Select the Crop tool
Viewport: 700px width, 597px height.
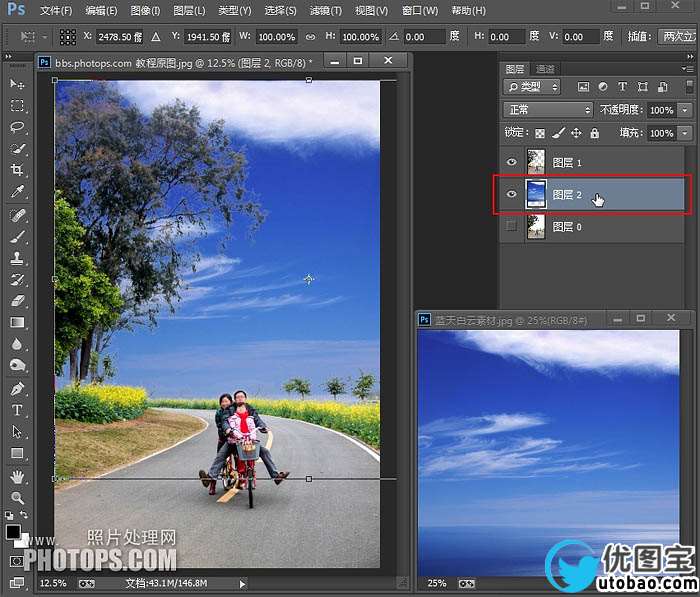(x=17, y=170)
